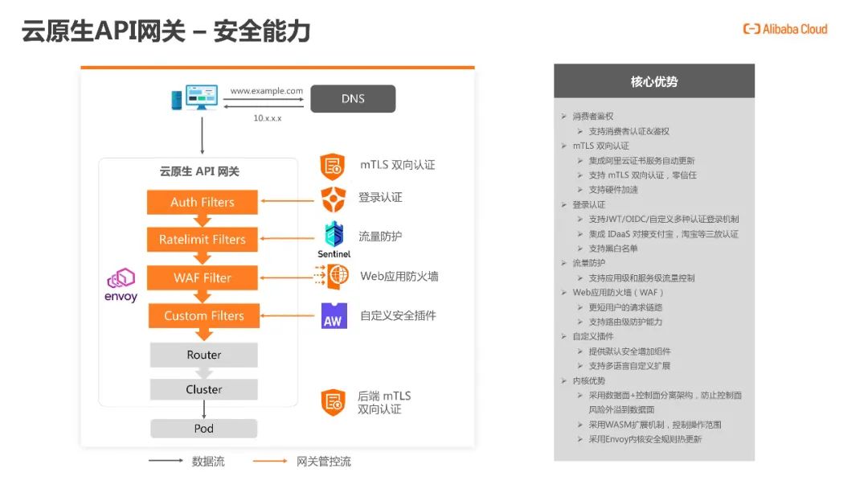Click the 集成阿里云证书服务自动更新 line
Screen dimensions: 868x489
pyautogui.click(x=641, y=161)
